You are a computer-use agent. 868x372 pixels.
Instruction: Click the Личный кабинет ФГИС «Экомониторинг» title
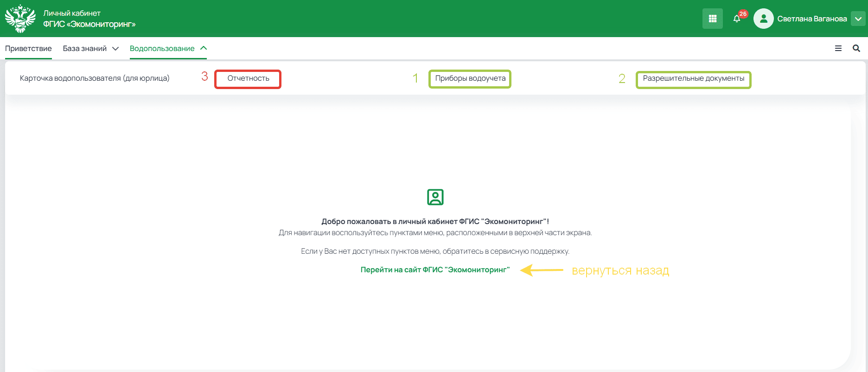click(89, 19)
